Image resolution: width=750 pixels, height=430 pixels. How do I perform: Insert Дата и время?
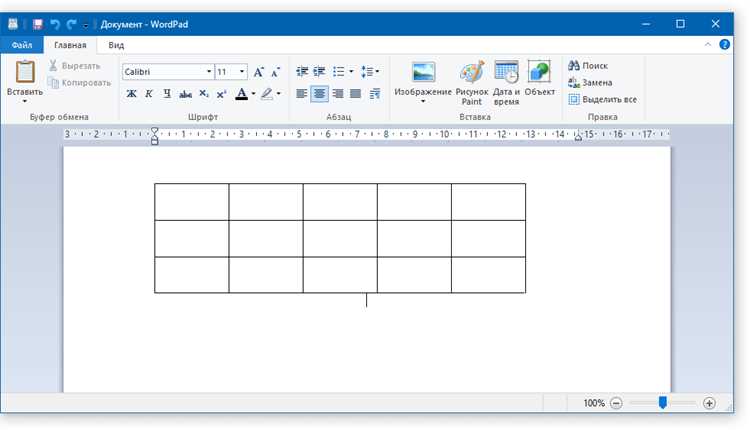pos(506,82)
